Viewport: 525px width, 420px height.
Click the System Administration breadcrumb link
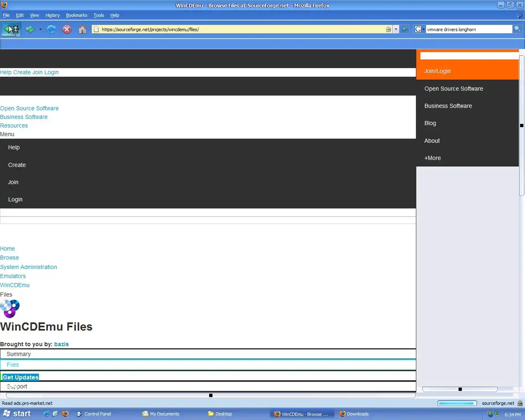(x=29, y=267)
